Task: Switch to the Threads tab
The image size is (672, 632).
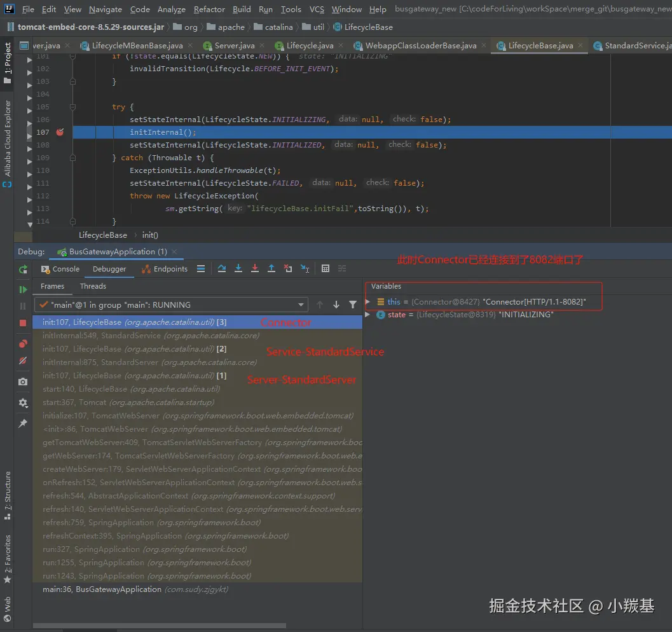Action: [93, 285]
